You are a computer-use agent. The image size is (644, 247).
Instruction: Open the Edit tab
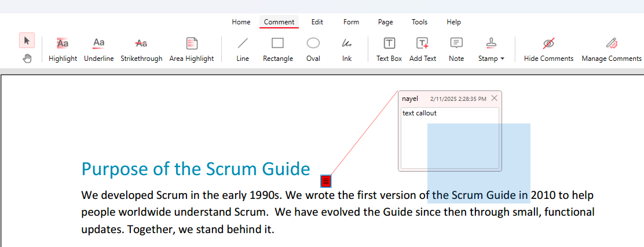(317, 22)
